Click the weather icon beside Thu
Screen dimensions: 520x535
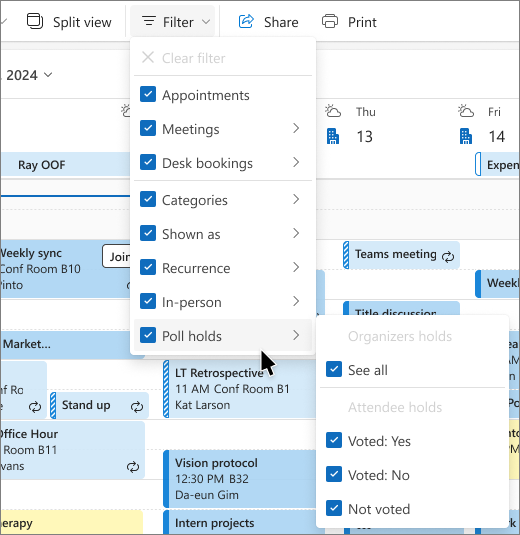point(333,111)
